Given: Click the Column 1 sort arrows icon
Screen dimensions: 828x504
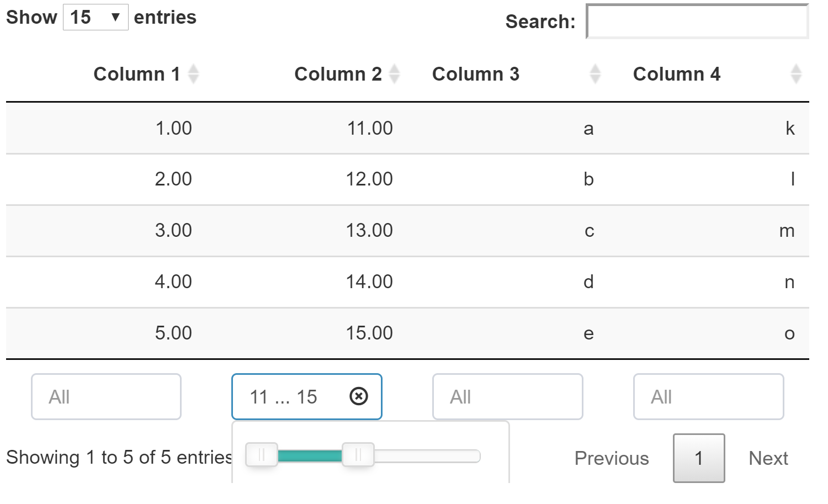Looking at the screenshot, I should (x=193, y=74).
